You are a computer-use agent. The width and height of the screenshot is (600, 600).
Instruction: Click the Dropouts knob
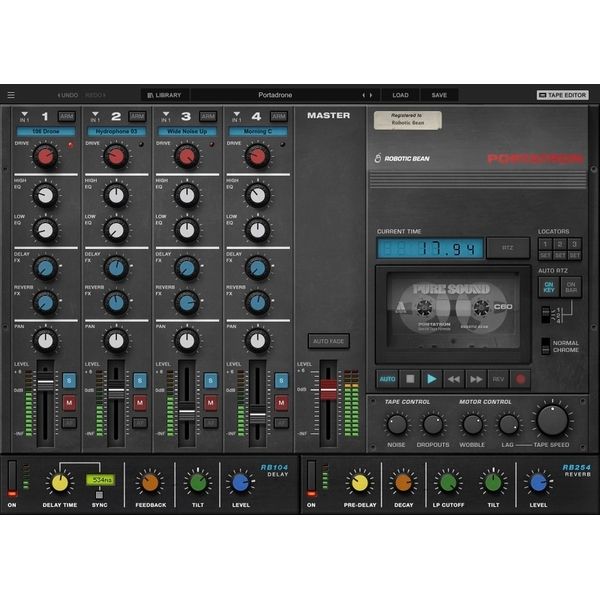pyautogui.click(x=433, y=424)
